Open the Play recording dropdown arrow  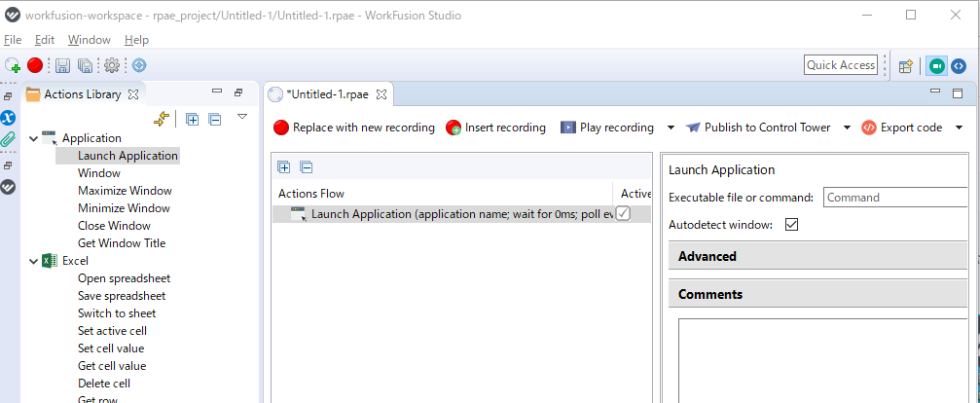coord(671,128)
